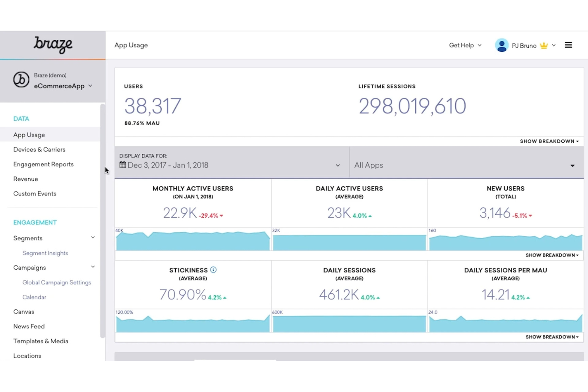Click the PJ Bruno user avatar

point(502,45)
